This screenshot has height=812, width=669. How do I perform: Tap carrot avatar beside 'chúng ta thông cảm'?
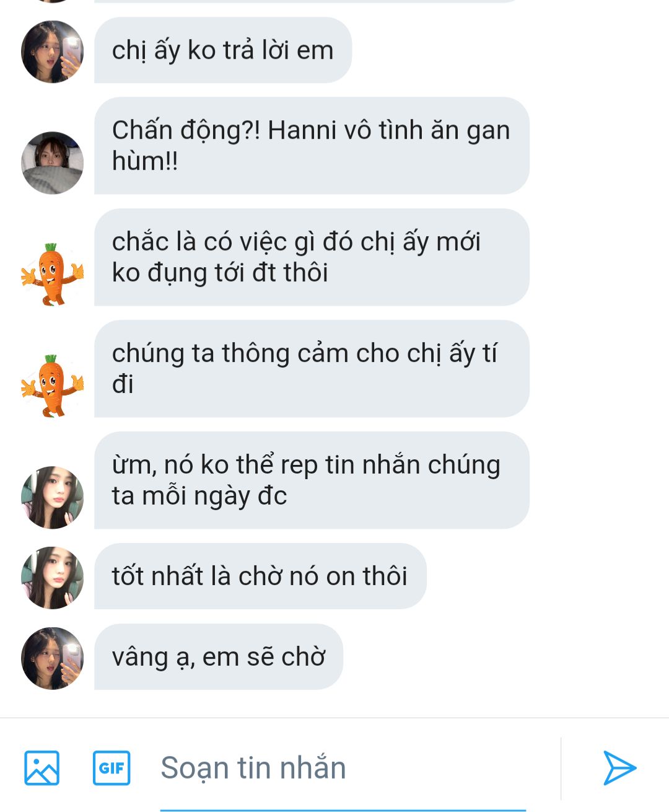(52, 386)
